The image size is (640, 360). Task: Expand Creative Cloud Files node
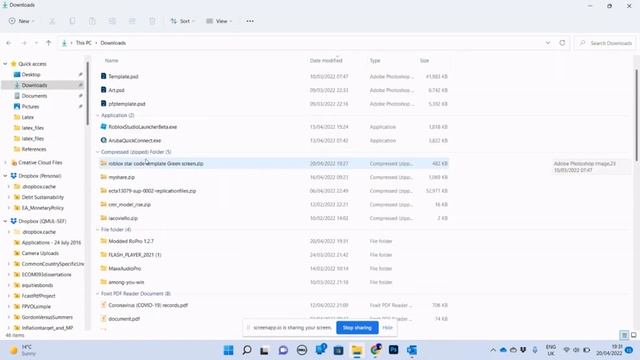[5, 162]
